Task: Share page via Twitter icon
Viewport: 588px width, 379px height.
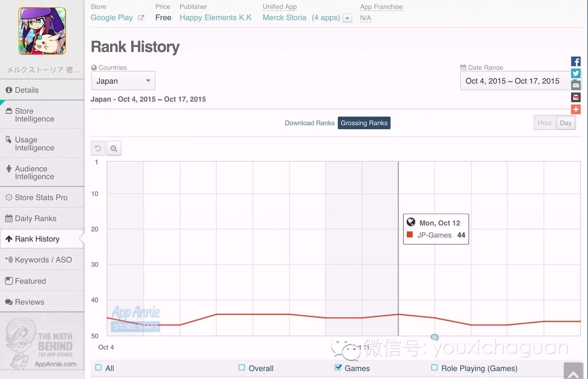Action: pos(576,73)
